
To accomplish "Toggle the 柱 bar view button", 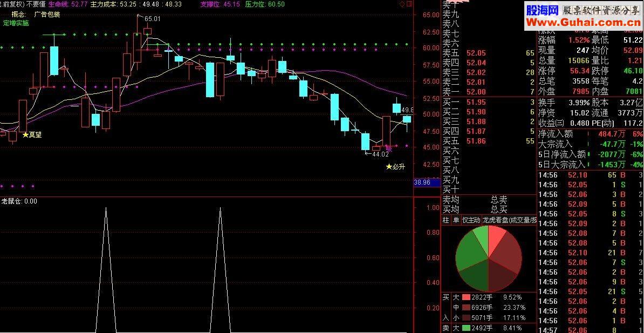I will click(446, 220).
